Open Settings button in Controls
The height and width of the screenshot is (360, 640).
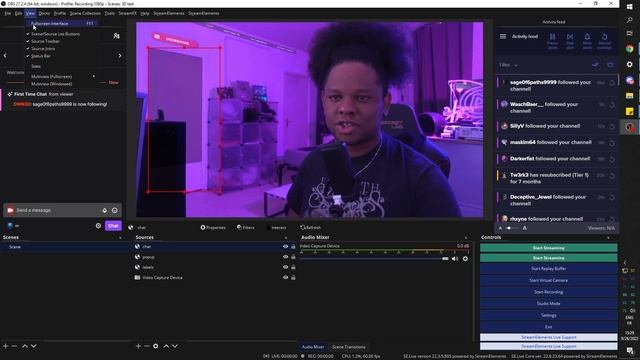click(549, 316)
